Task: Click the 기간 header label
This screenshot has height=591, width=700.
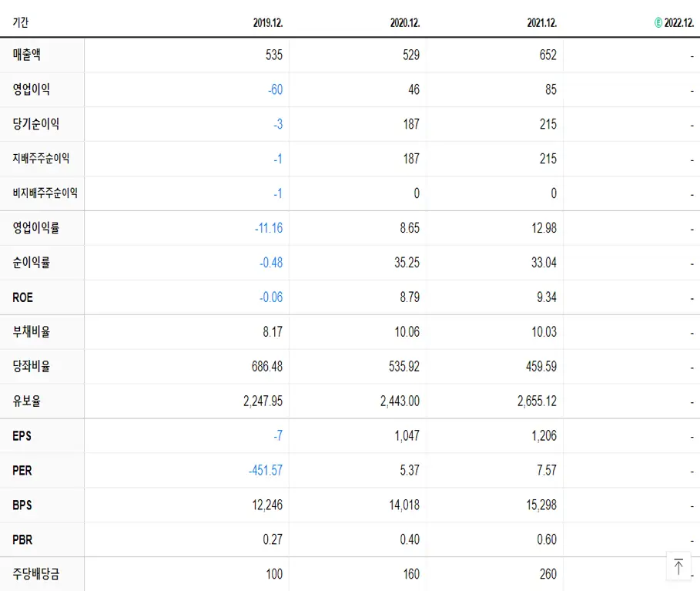Action: click(21, 22)
